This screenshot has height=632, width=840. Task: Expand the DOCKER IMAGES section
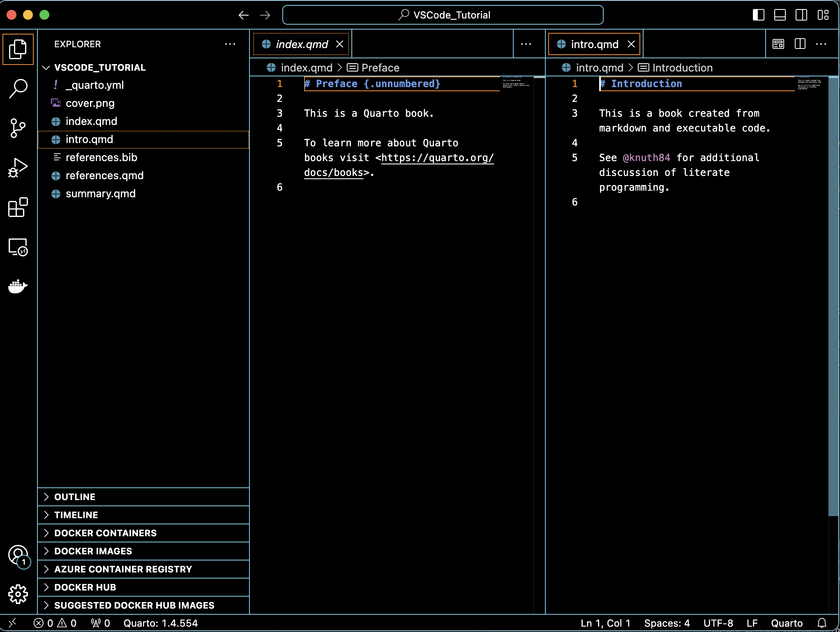point(143,551)
